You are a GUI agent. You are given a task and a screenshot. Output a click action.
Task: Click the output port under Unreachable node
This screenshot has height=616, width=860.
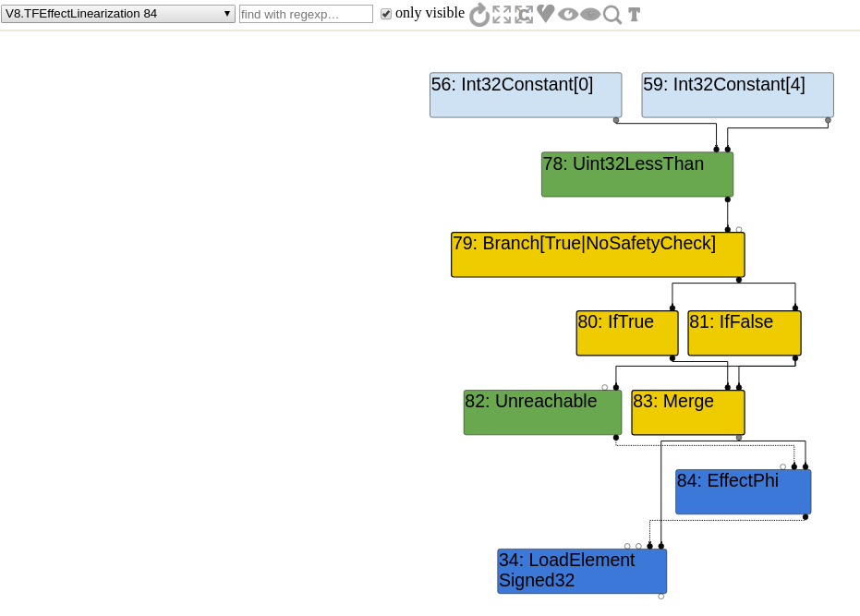(x=616, y=438)
